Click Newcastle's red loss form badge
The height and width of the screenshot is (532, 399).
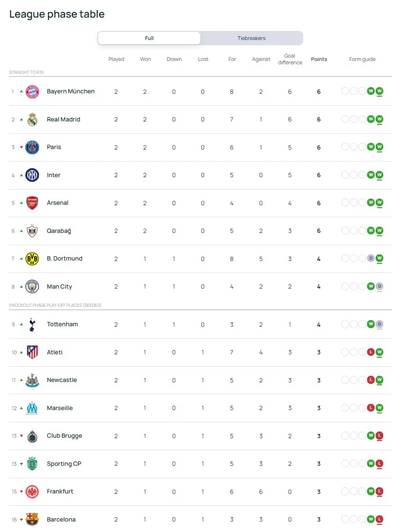pos(370,380)
